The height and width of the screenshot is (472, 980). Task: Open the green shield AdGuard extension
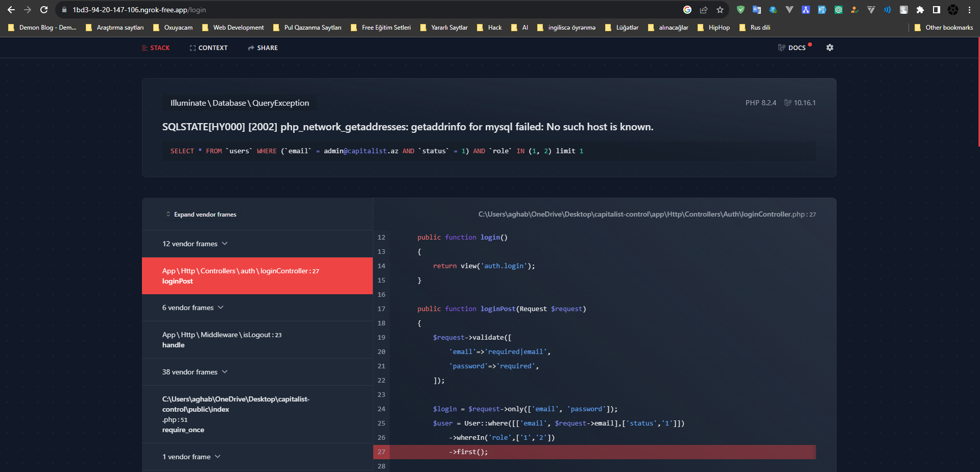pyautogui.click(x=740, y=10)
